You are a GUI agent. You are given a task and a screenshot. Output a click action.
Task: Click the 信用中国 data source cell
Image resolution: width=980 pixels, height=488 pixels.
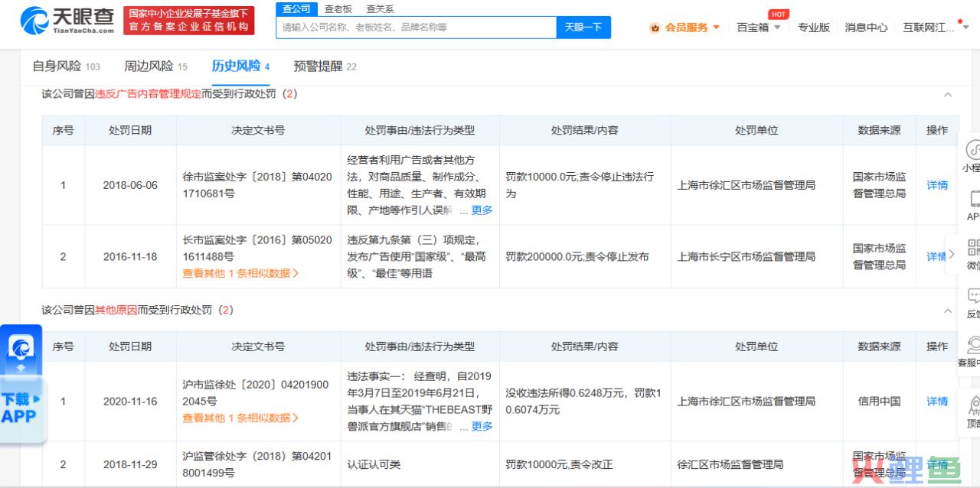point(879,402)
